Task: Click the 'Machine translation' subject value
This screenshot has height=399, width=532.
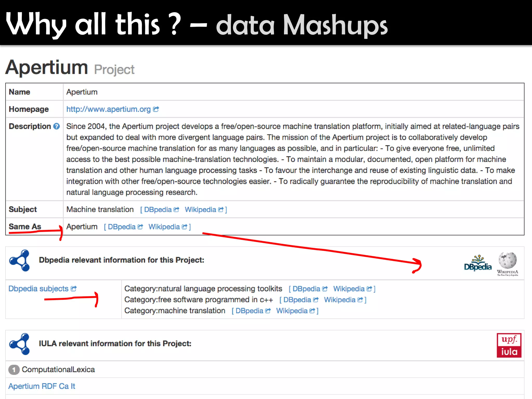Action: tap(100, 209)
